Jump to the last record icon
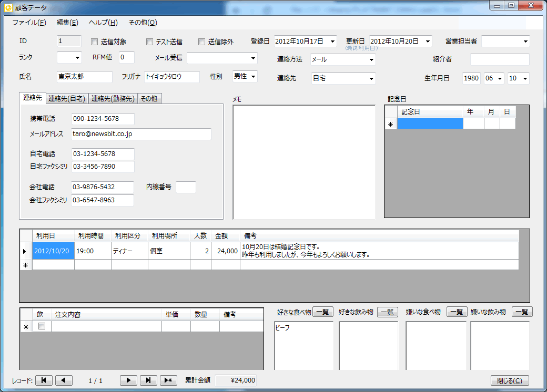Image resolution: width=547 pixels, height=392 pixels. click(x=148, y=380)
